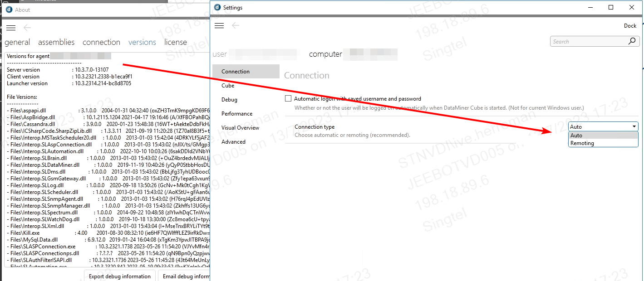Click the Files\ICSharpCode.SharpZipLib.dll row
The width and height of the screenshot is (644, 281).
pos(108,131)
